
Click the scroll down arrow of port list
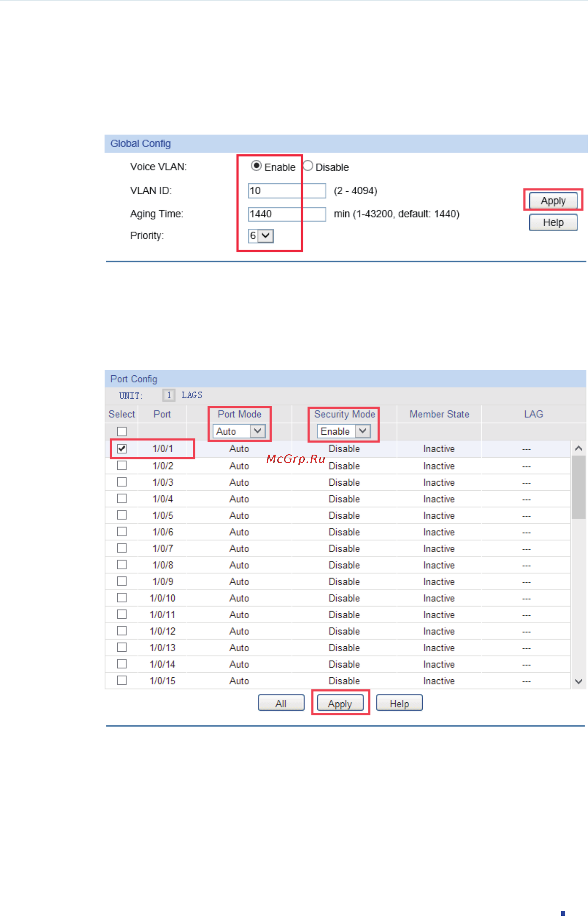point(578,681)
